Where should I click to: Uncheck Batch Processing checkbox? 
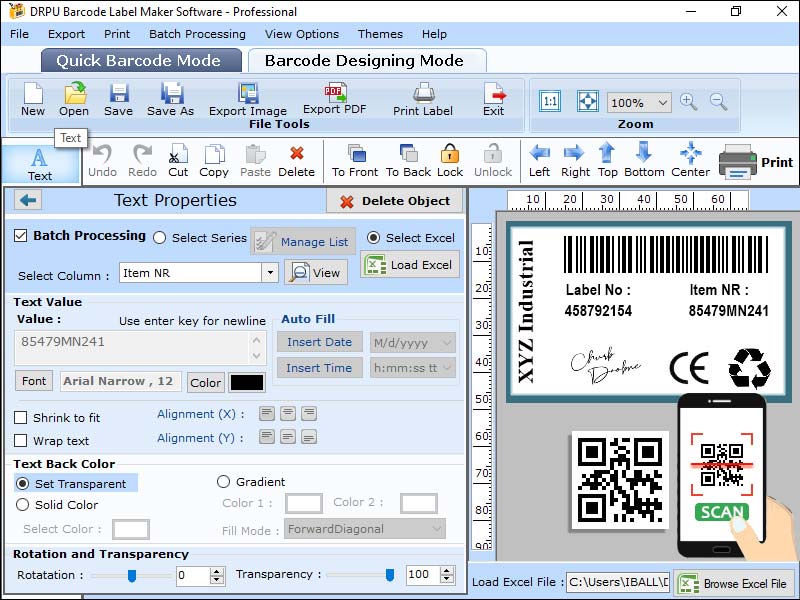20,236
